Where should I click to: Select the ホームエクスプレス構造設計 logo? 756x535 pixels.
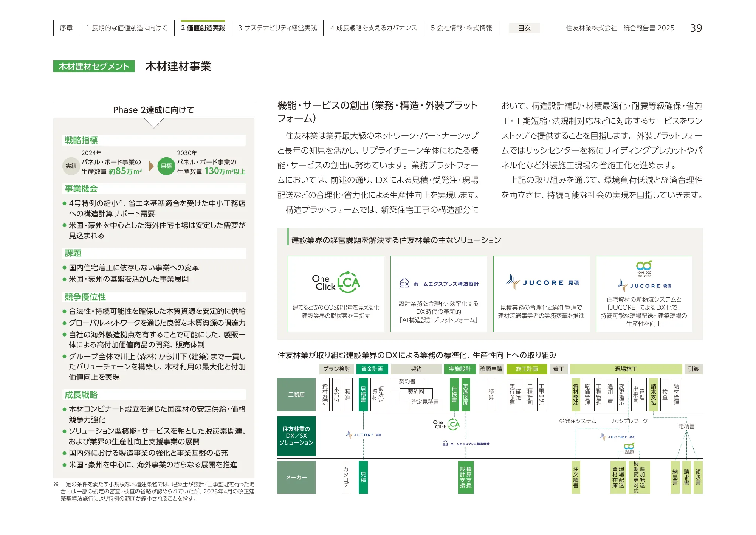439,284
